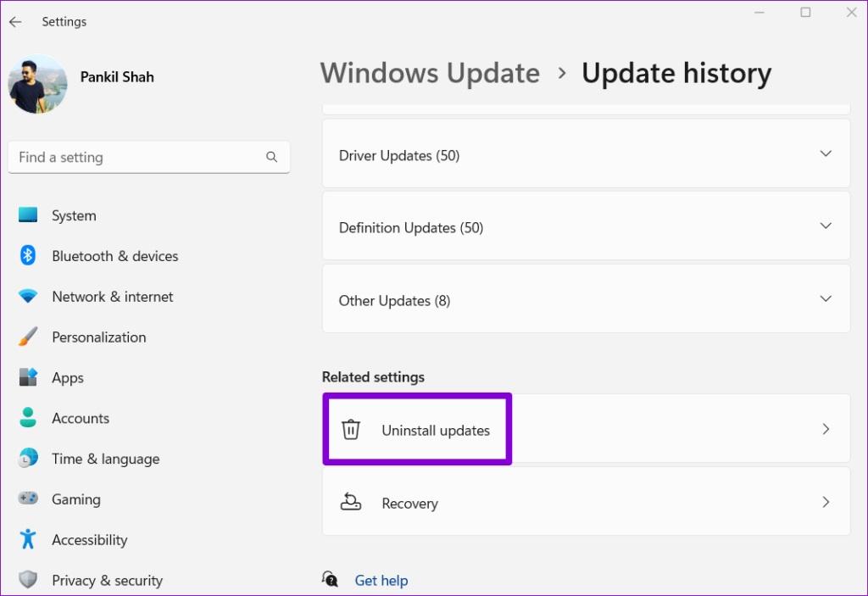The height and width of the screenshot is (596, 868).
Task: Open Privacy & security settings
Action: click(107, 580)
